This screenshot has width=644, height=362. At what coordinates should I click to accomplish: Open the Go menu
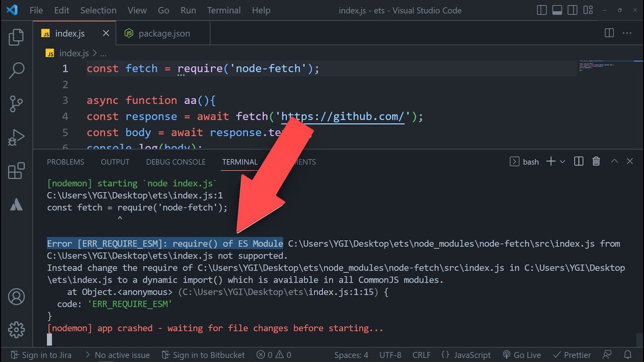coord(164,10)
